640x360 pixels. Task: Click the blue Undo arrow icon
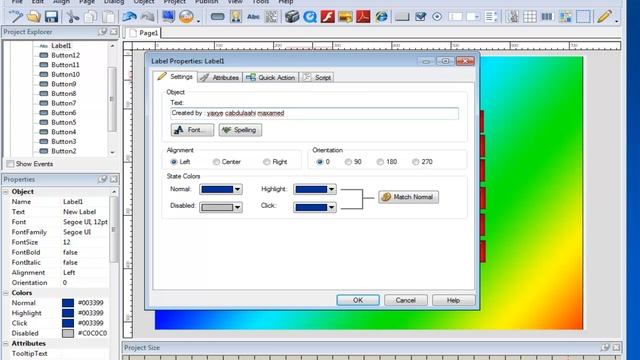coord(129,17)
